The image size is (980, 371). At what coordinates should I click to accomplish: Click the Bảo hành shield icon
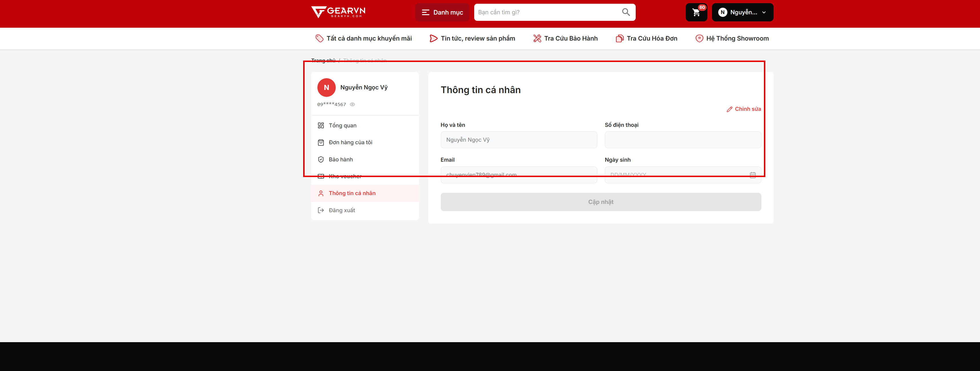pos(321,159)
